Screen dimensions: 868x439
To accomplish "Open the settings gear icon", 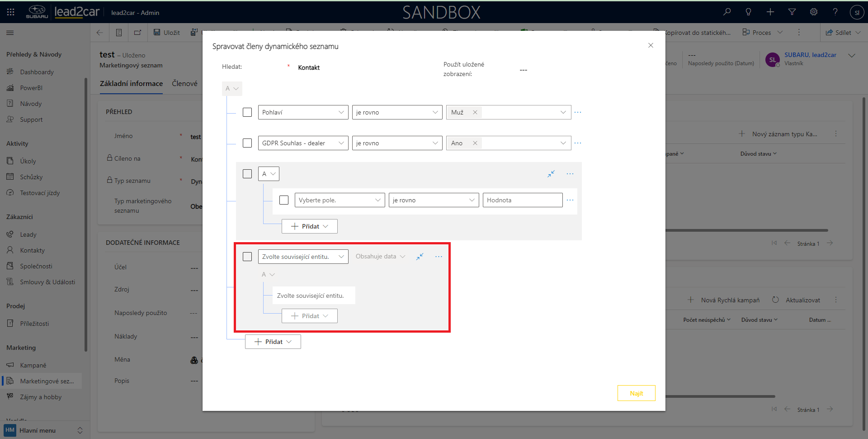I will point(813,12).
